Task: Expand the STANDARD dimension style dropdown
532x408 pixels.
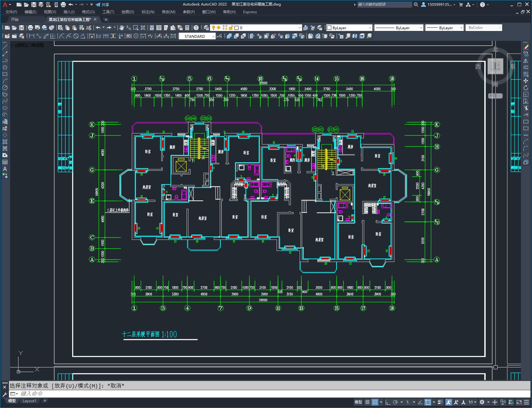Action: pyautogui.click(x=197, y=36)
